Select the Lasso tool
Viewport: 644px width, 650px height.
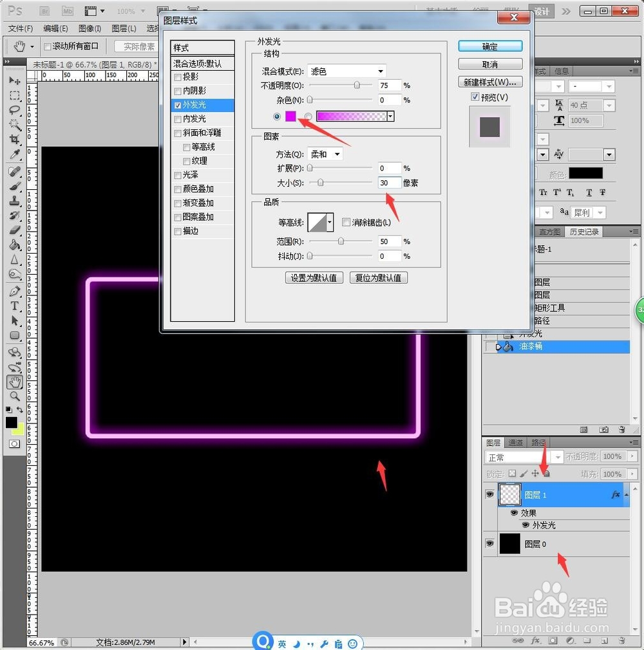click(15, 110)
